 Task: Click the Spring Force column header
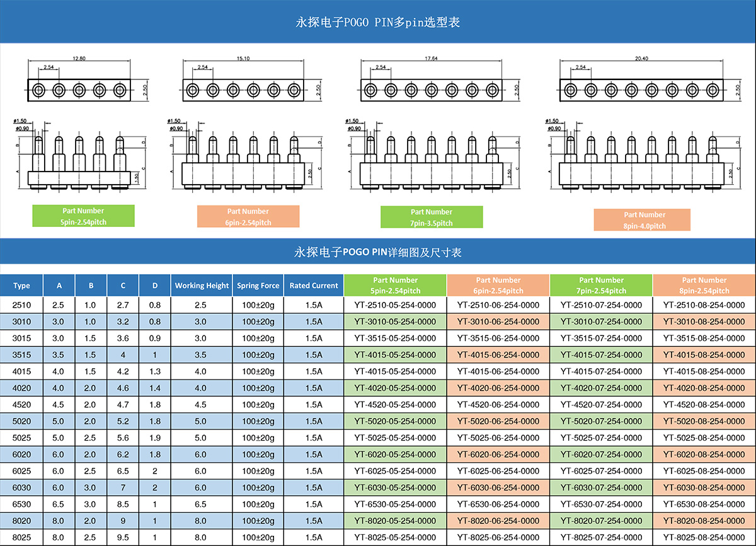click(258, 286)
